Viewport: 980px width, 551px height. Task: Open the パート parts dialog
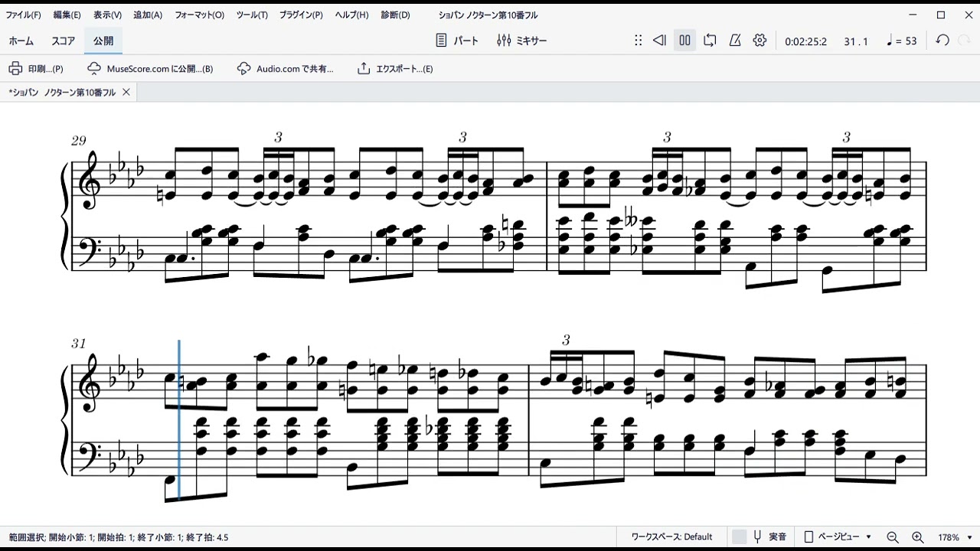tap(457, 41)
